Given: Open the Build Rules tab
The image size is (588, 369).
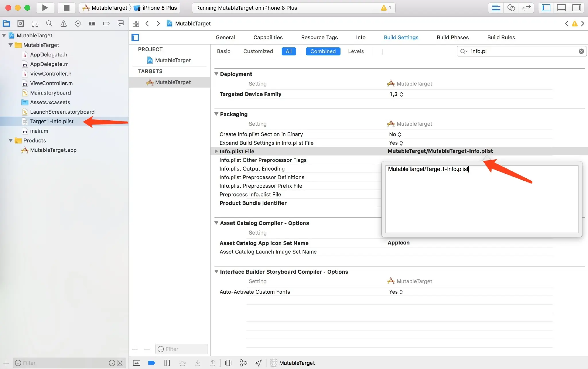Looking at the screenshot, I should (501, 37).
